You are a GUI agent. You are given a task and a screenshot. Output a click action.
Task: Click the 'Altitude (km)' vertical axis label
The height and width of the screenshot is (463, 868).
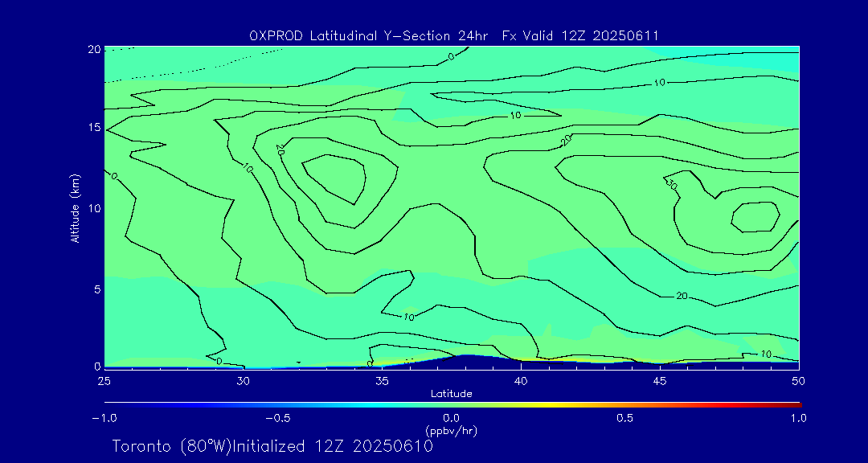click(x=75, y=208)
